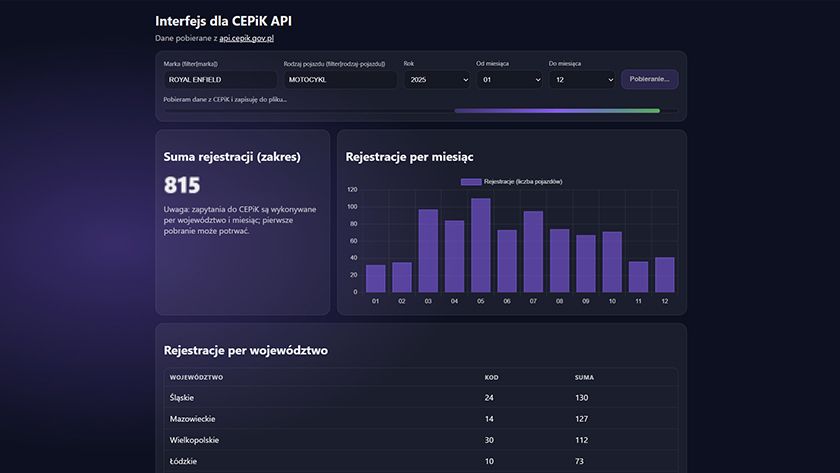The image size is (840, 473).
Task: Open the api.cepik.gov.pl link
Action: pos(246,38)
